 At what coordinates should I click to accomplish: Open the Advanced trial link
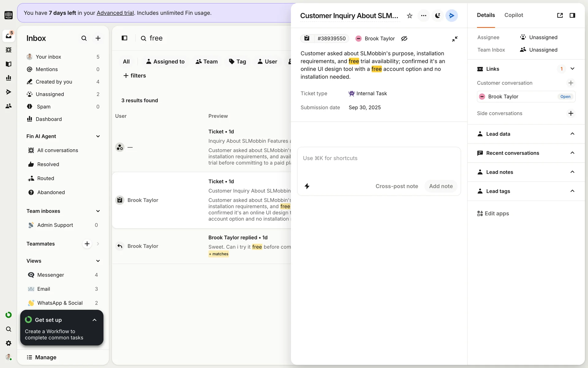pos(115,13)
